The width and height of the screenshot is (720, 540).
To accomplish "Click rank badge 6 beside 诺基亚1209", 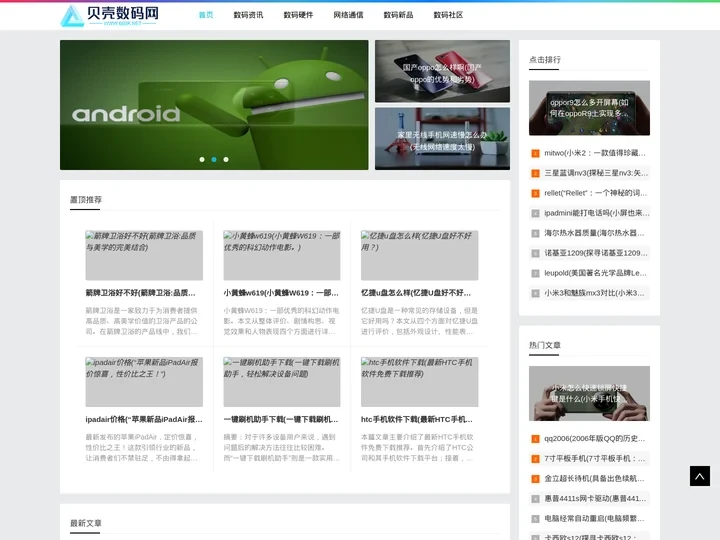I will (535, 253).
